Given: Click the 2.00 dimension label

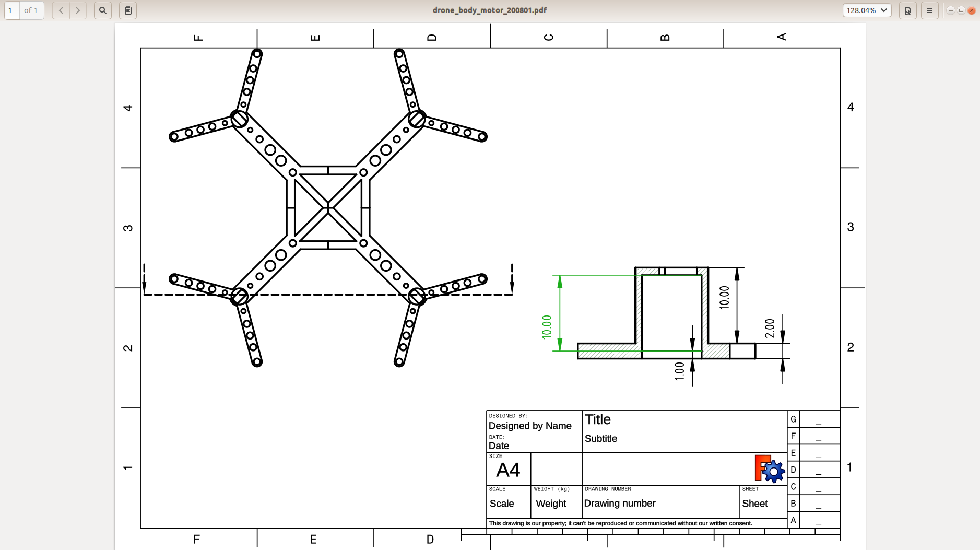Looking at the screenshot, I should (770, 328).
